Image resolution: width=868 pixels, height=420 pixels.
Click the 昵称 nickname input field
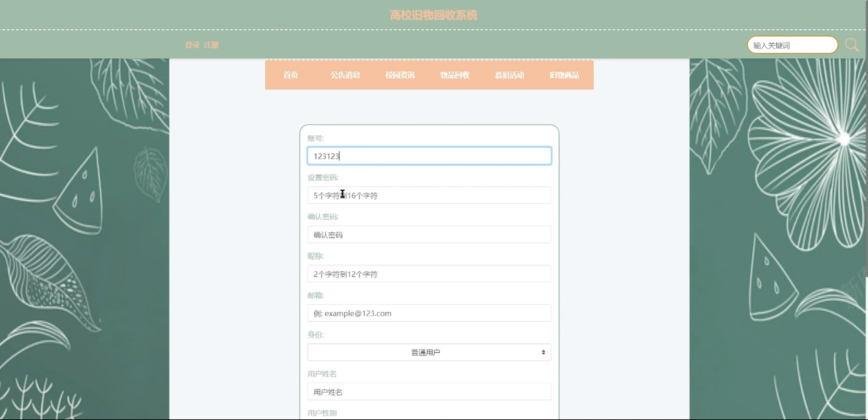coord(429,274)
